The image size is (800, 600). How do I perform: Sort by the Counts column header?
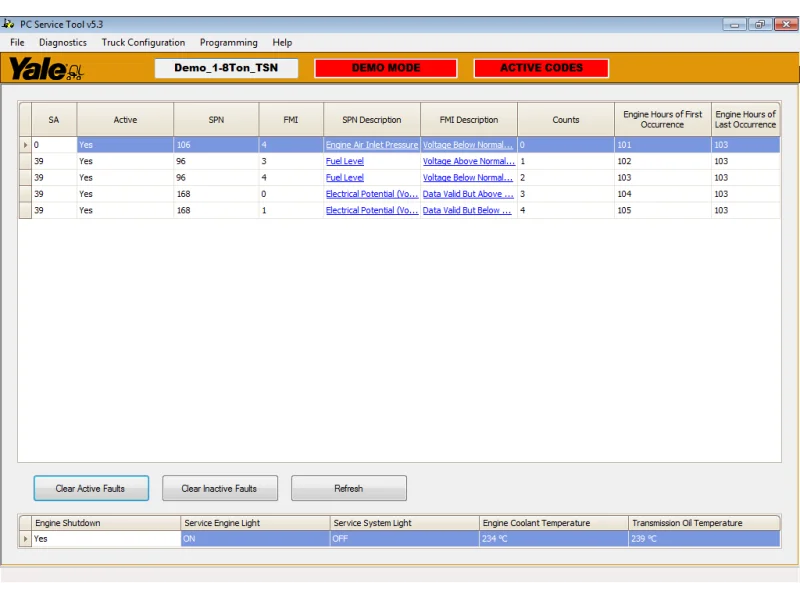(566, 120)
